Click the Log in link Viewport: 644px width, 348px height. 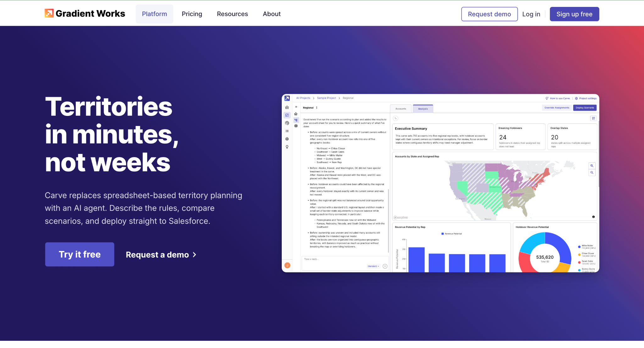531,14
